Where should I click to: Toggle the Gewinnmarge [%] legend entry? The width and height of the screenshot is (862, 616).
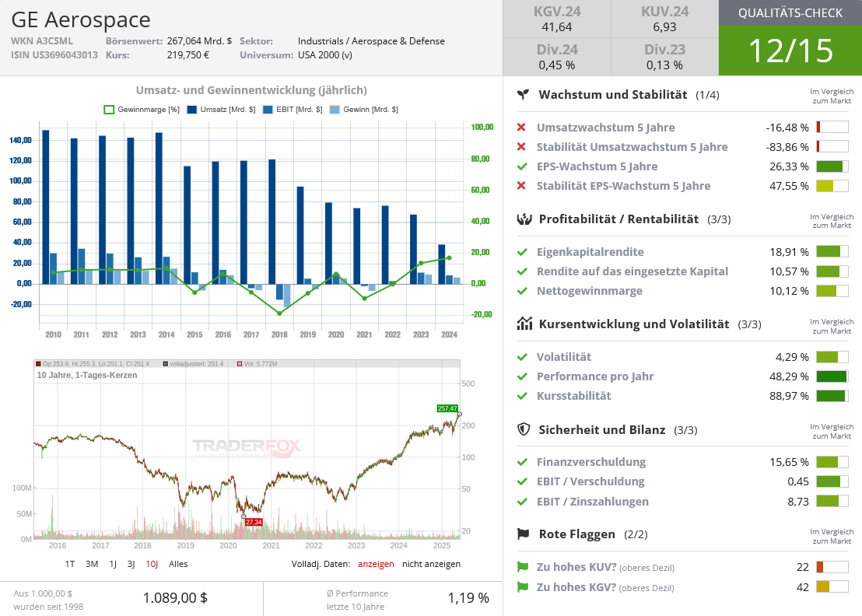(x=142, y=110)
